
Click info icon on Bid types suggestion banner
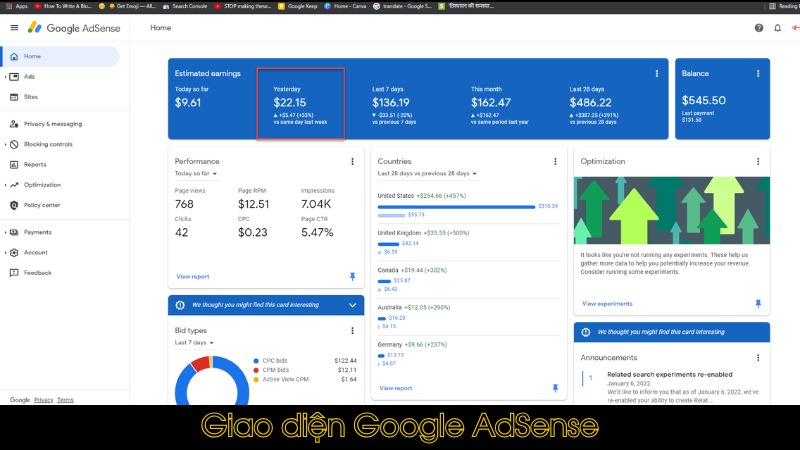[180, 305]
